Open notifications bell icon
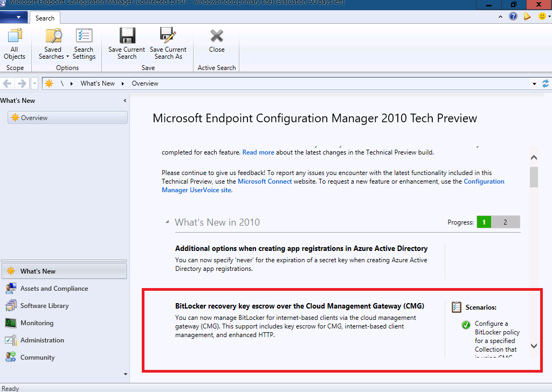Image resolution: width=552 pixels, height=392 pixels. point(527,16)
